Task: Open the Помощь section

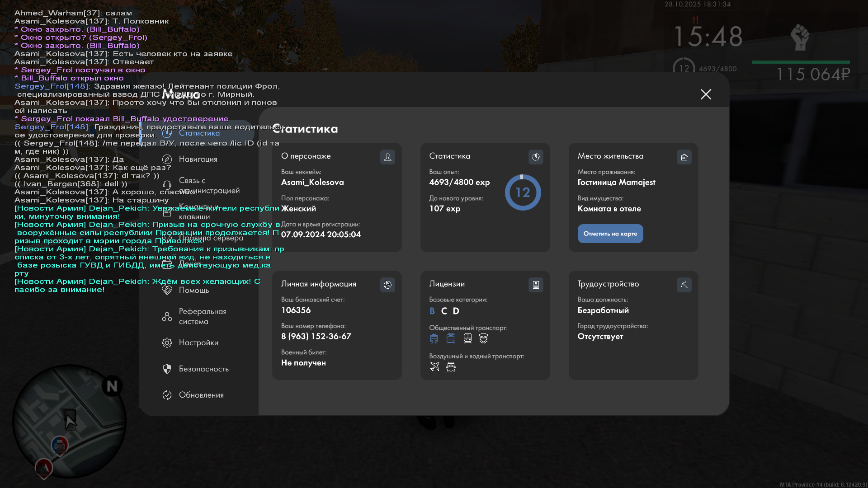Action: click(x=193, y=290)
